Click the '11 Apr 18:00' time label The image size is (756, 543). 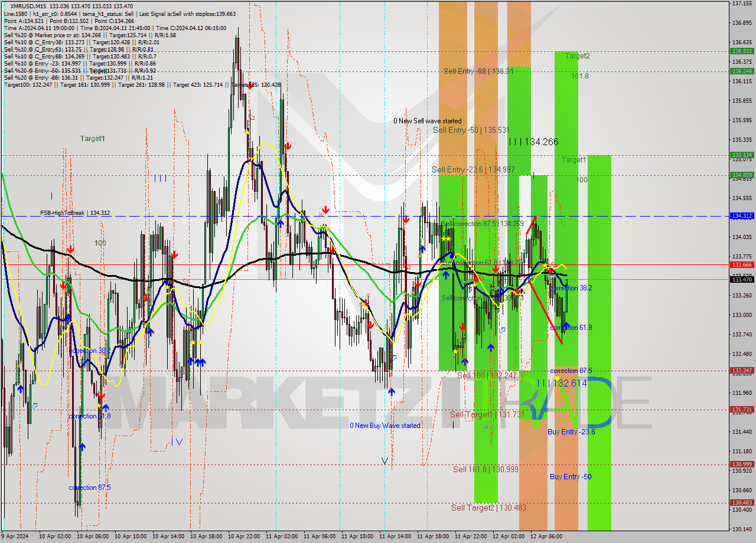[x=433, y=537]
